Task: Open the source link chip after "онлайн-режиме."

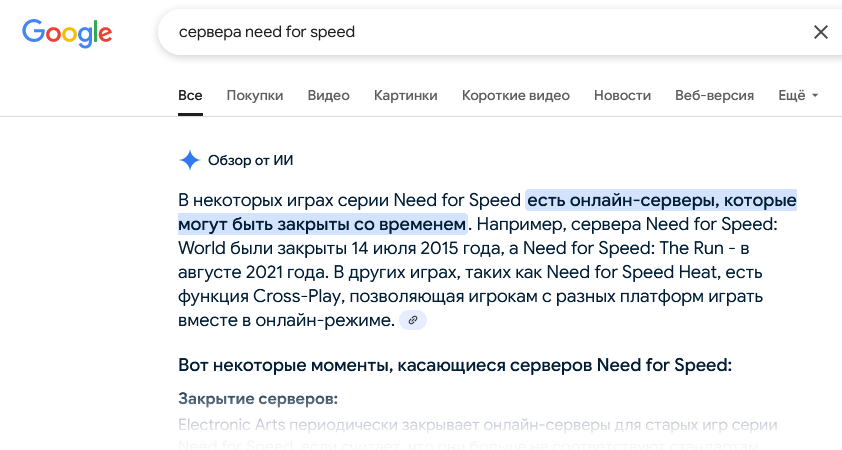Action: [x=413, y=320]
